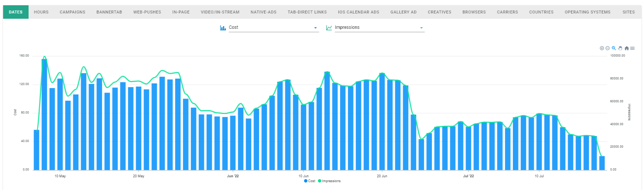The height and width of the screenshot is (190, 644).
Task: Switch to the Native-Ads tab
Action: (264, 12)
